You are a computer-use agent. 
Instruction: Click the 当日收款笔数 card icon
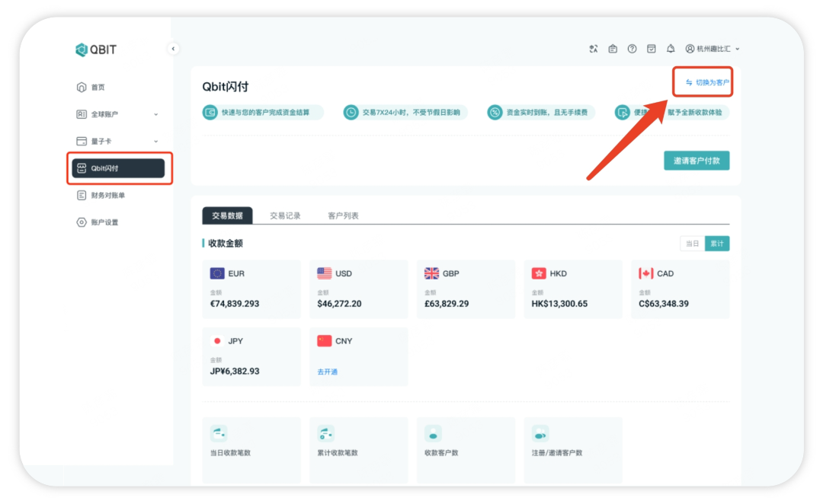(219, 433)
